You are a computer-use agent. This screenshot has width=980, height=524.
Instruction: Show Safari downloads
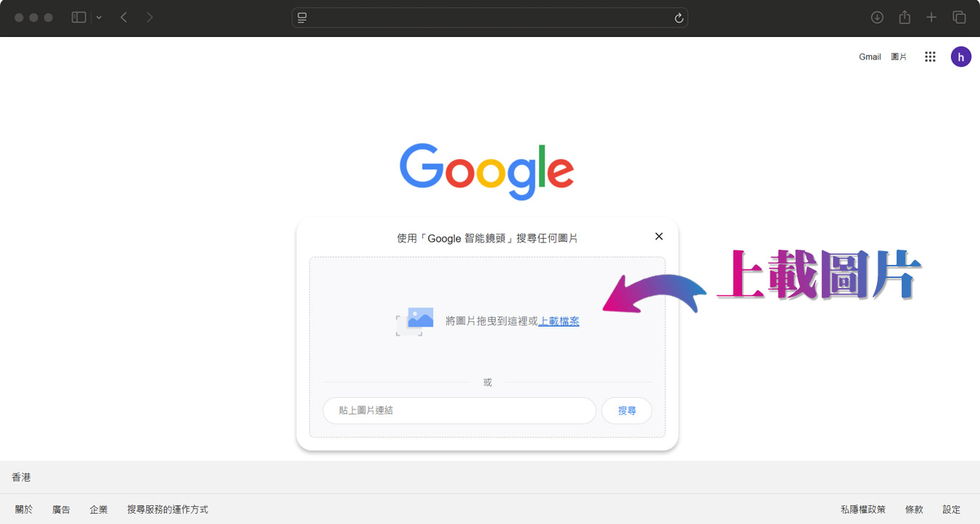(x=877, y=17)
